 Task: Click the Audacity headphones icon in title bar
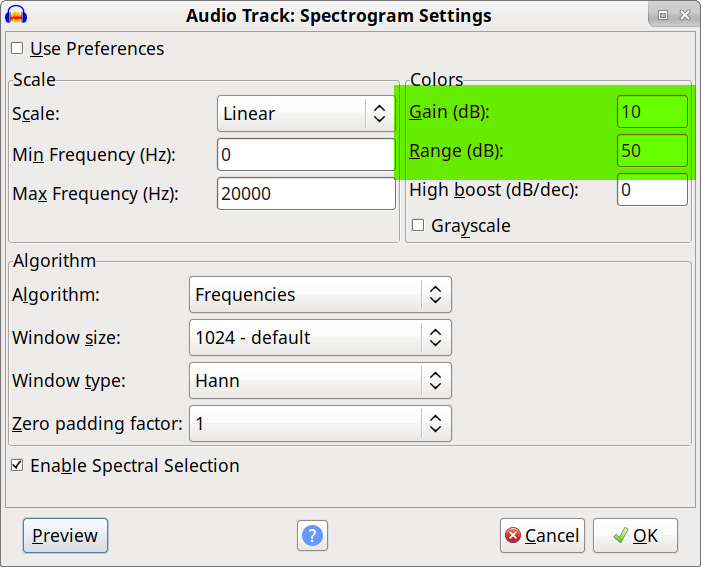(16, 15)
